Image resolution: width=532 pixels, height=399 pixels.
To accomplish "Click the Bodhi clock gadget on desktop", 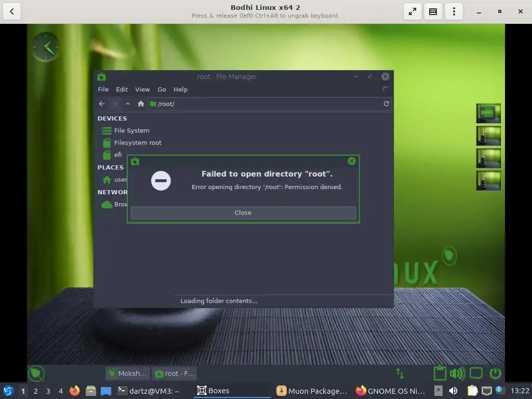I will point(46,47).
